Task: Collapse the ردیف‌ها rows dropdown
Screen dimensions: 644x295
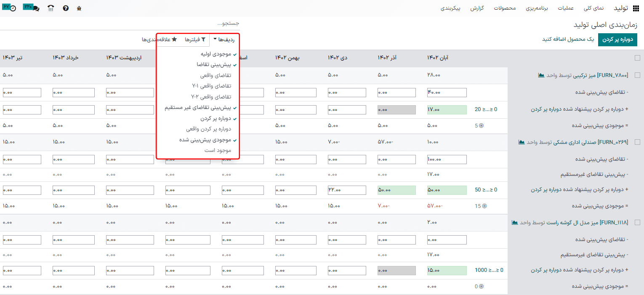Action: coord(223,40)
